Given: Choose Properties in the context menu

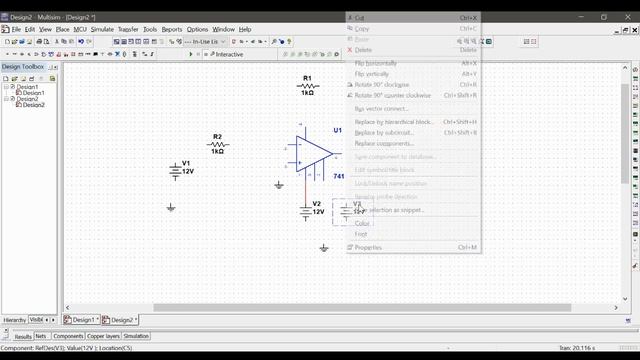Looking at the screenshot, I should tap(413, 247).
